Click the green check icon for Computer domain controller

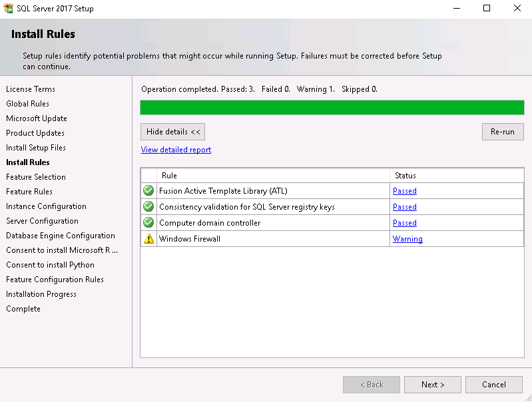(148, 222)
